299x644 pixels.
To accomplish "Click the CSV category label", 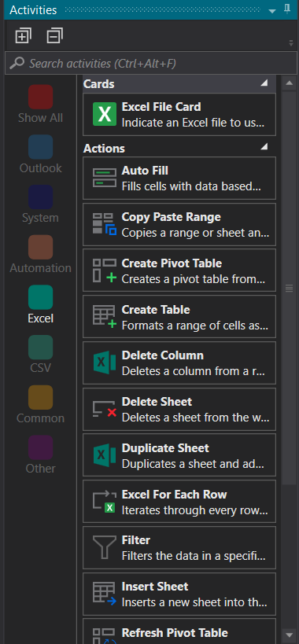I will click(41, 369).
